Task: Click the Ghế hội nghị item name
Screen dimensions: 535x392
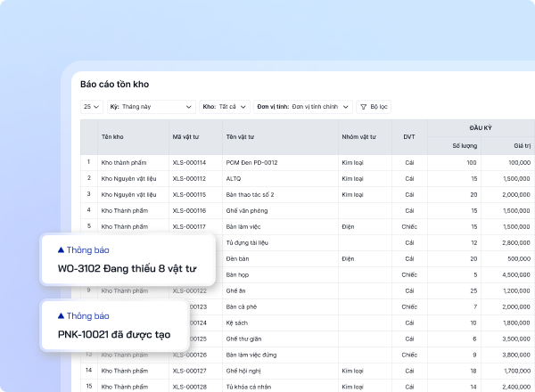Action: tap(243, 371)
